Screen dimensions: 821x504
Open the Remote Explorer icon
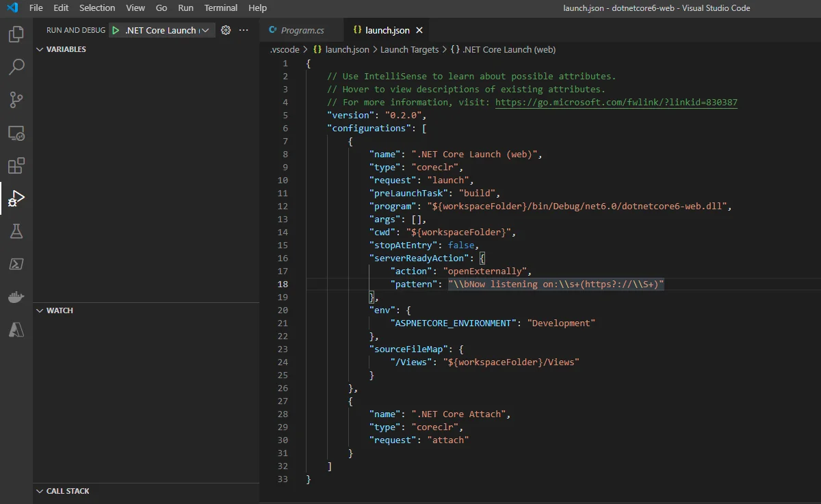click(16, 133)
